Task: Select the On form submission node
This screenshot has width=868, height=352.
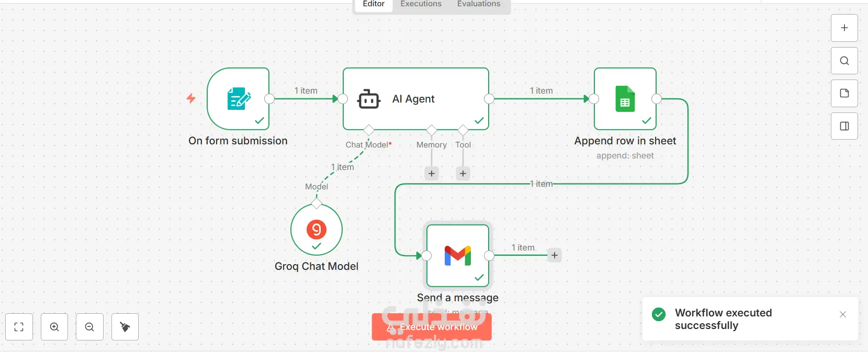Action: [x=238, y=99]
